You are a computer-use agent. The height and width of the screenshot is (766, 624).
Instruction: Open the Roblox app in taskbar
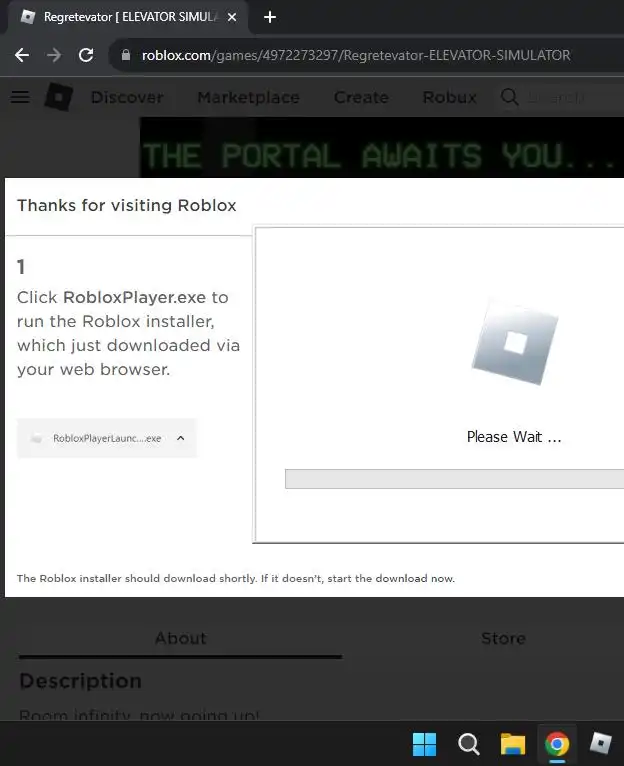[x=600, y=744]
